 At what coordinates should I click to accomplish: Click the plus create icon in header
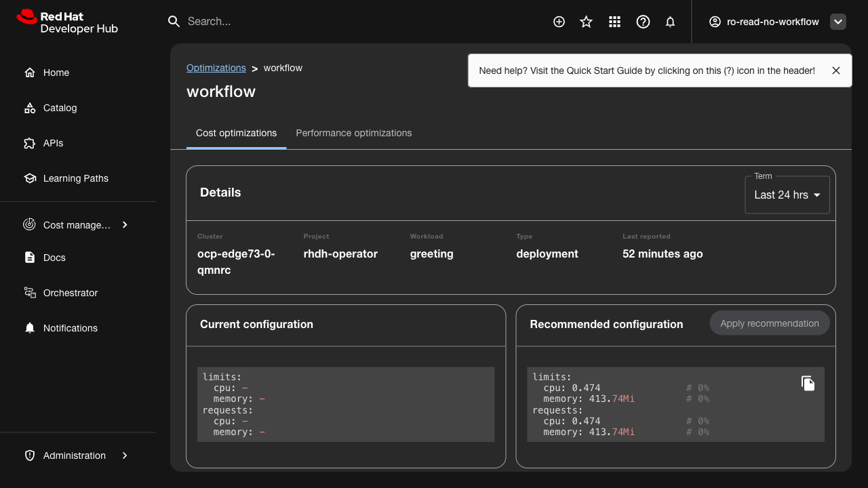click(559, 22)
